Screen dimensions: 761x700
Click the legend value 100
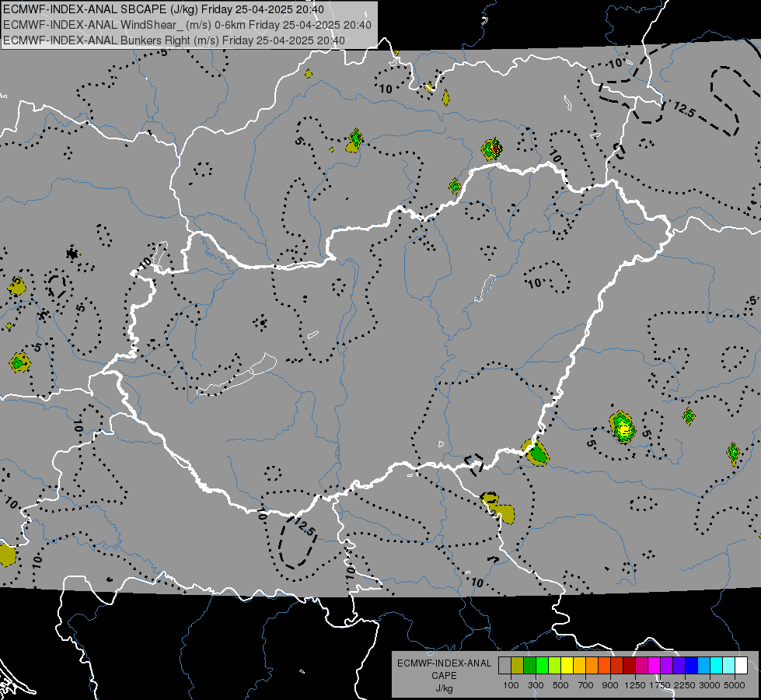tap(511, 685)
